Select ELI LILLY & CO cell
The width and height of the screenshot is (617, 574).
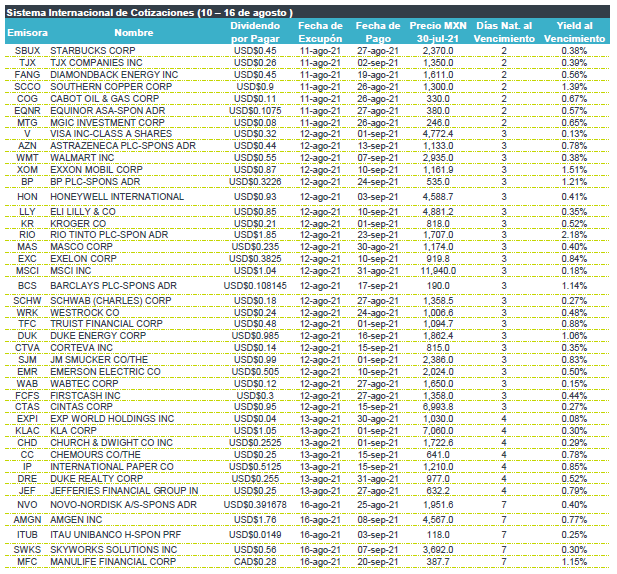coord(83,212)
